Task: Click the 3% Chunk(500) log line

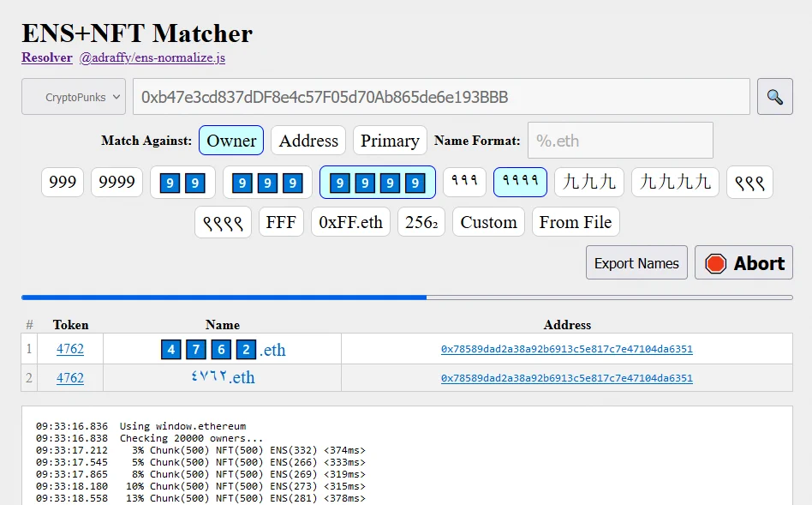Action: point(200,450)
